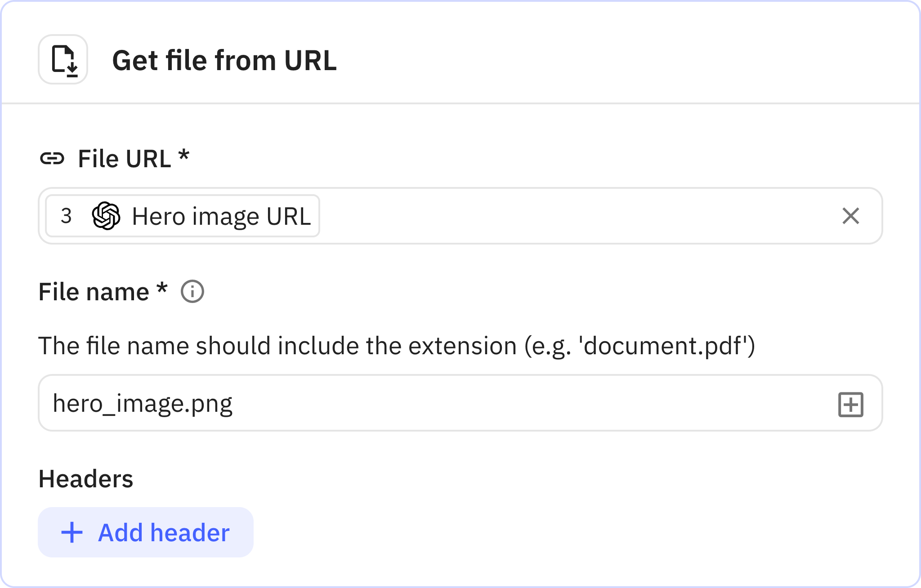Click the plus icon inside Add header button

(72, 532)
